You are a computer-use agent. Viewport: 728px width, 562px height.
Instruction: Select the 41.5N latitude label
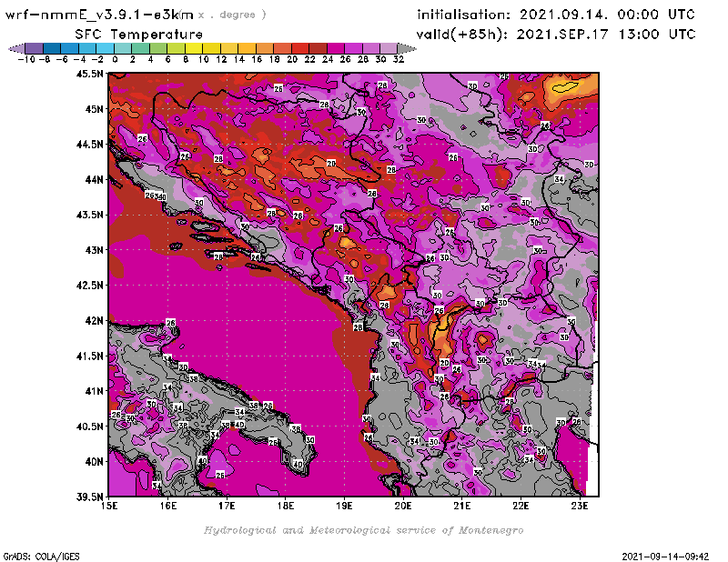click(89, 356)
